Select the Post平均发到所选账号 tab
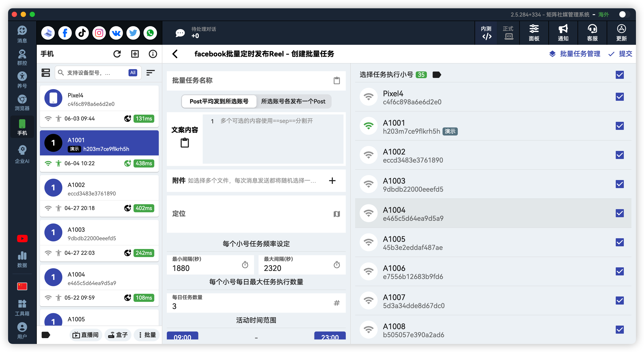This screenshot has width=644, height=352. [x=219, y=101]
